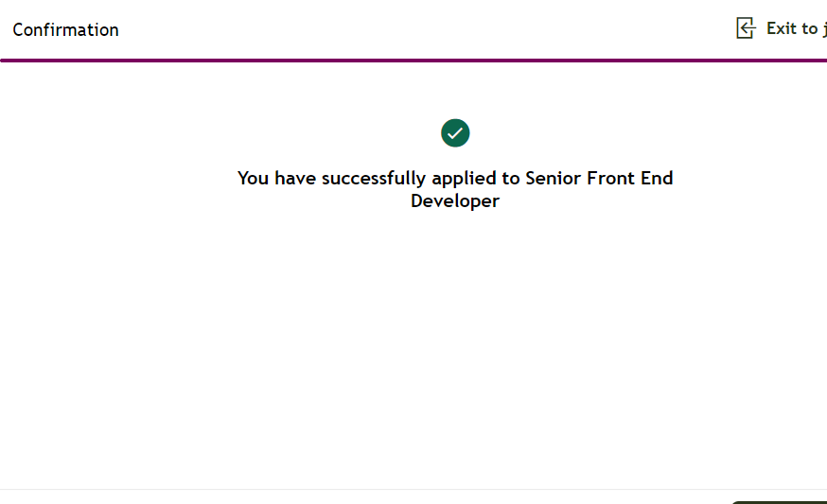
Task: Click "Senior Front End" job title text
Action: [x=599, y=178]
